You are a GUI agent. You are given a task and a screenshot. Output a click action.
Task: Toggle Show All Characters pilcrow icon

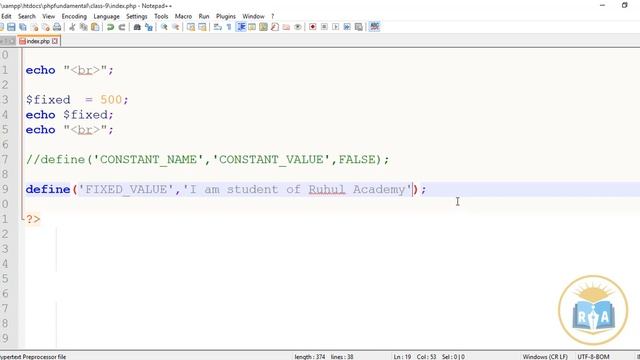point(229,27)
